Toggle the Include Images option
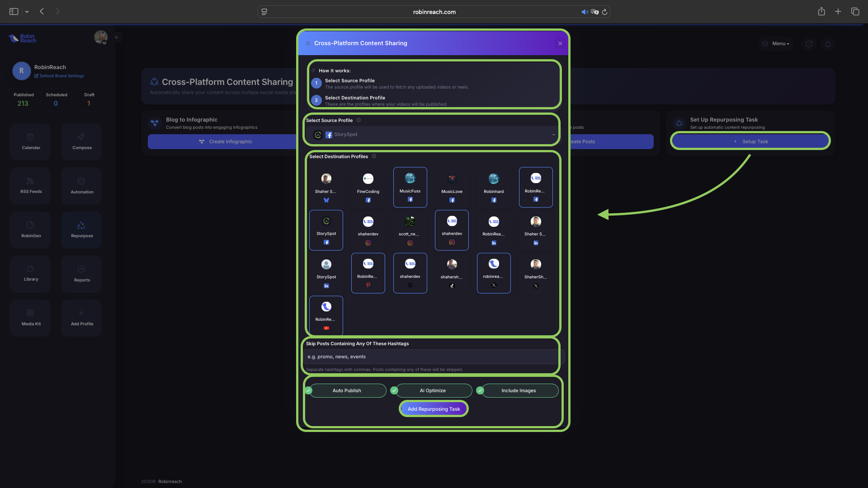868x488 pixels. click(518, 390)
